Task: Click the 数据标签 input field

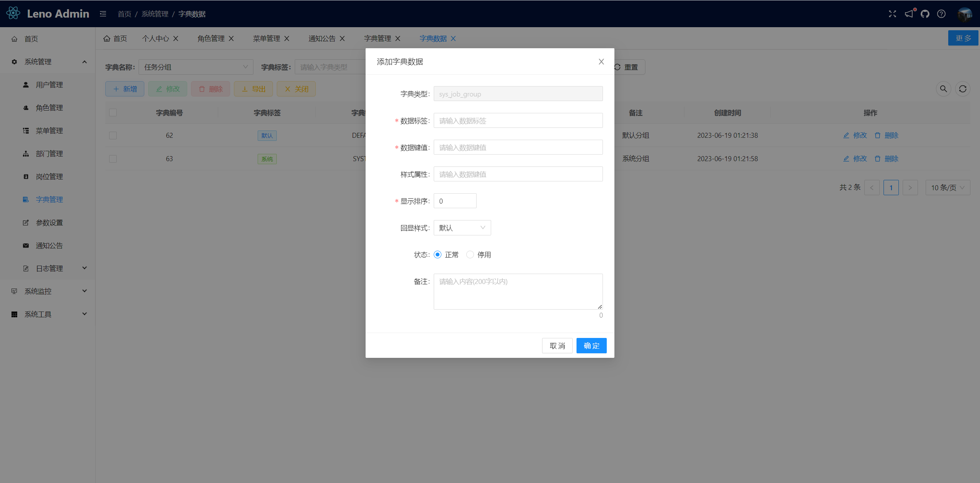Action: [518, 121]
